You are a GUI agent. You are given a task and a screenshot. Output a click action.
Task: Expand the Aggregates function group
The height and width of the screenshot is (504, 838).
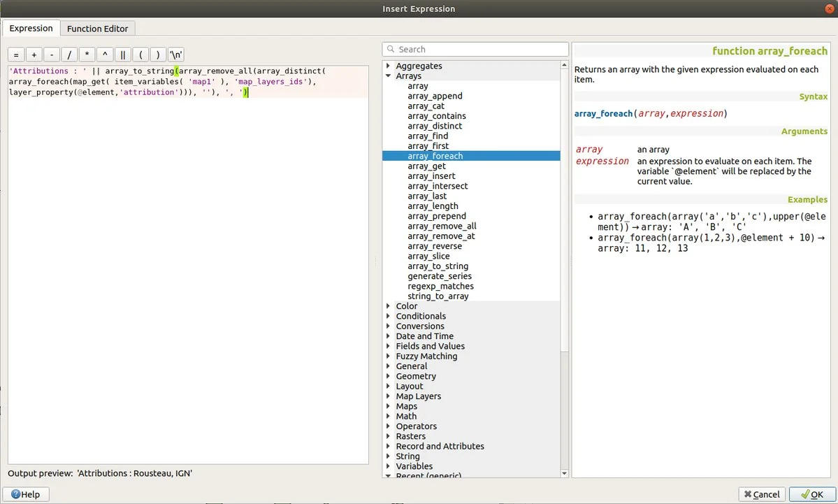coord(389,66)
